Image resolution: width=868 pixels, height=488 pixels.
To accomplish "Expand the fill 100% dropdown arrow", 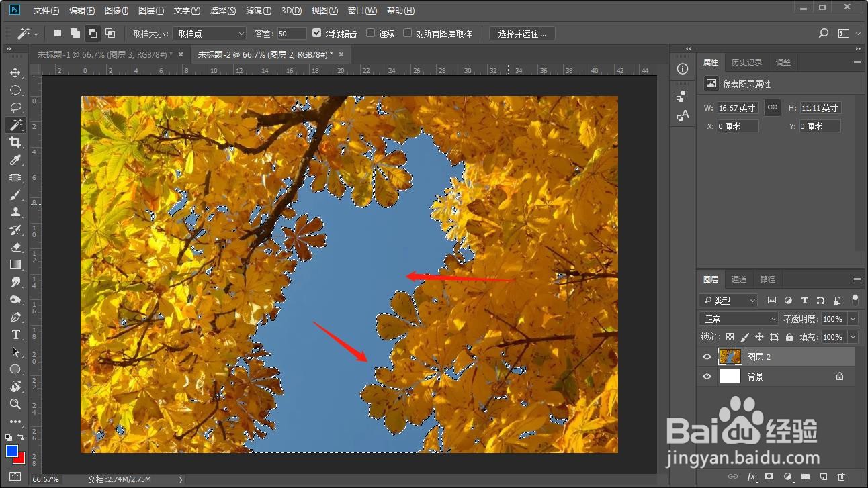I will (x=853, y=337).
